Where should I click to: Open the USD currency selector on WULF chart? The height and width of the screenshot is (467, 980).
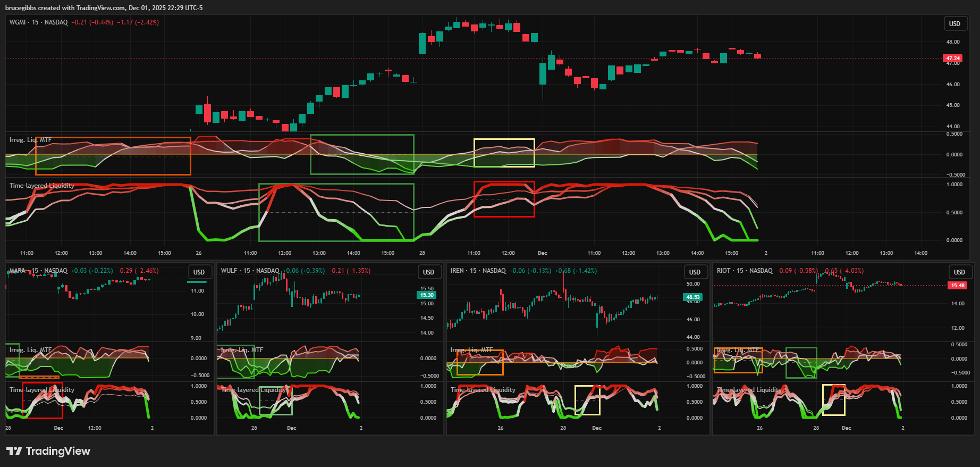(428, 272)
